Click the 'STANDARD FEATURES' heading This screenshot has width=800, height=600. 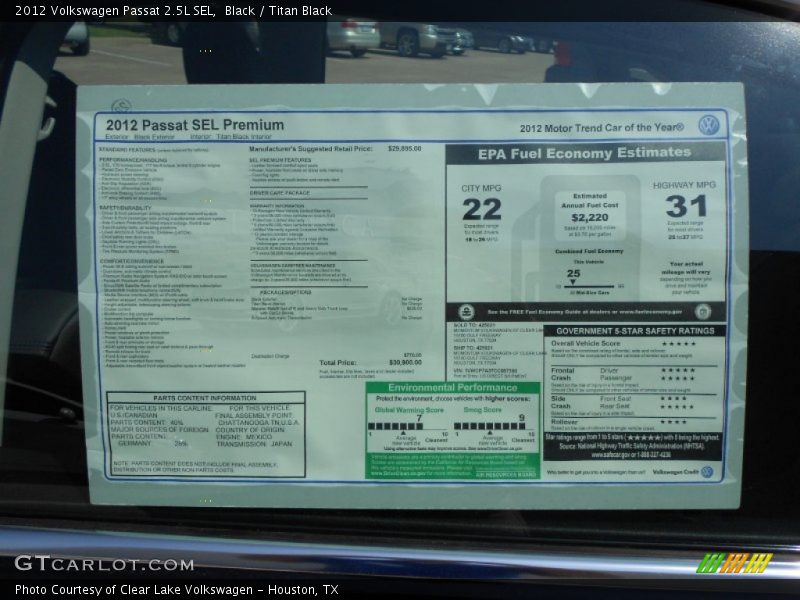pyautogui.click(x=127, y=149)
